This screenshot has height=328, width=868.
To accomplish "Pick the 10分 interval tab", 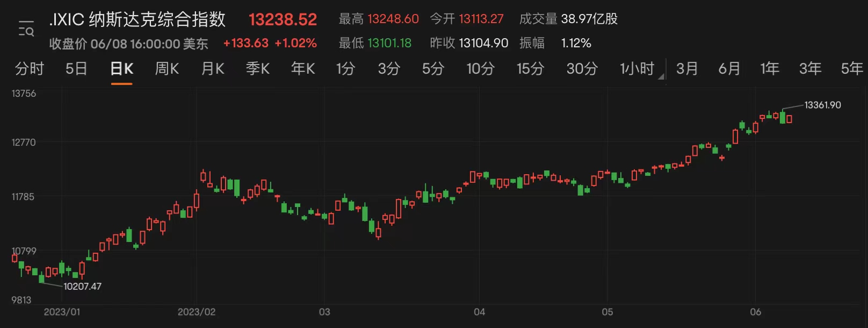I will coord(480,69).
